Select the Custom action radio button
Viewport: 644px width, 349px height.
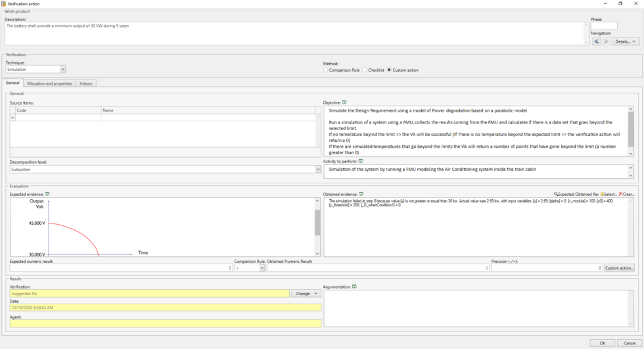[x=389, y=70]
